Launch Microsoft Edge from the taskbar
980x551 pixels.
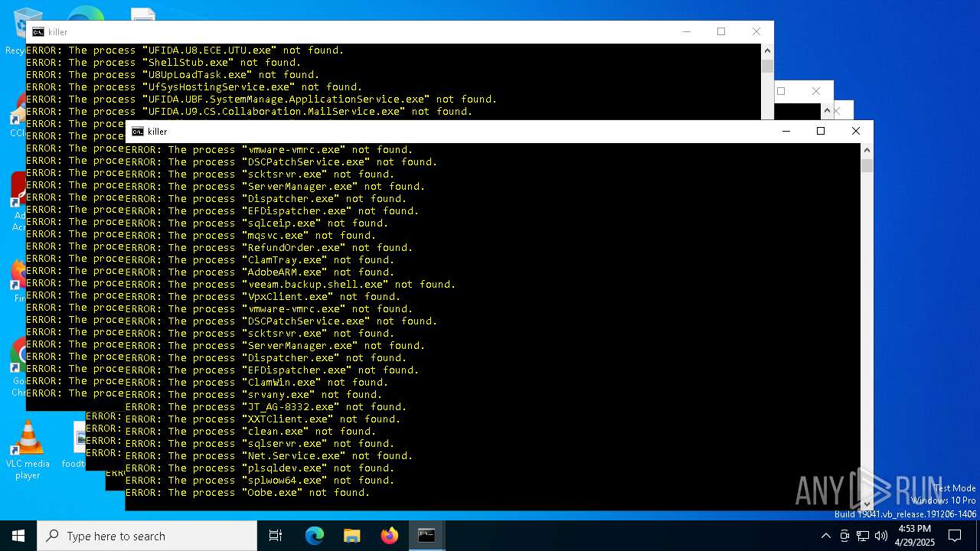point(315,536)
